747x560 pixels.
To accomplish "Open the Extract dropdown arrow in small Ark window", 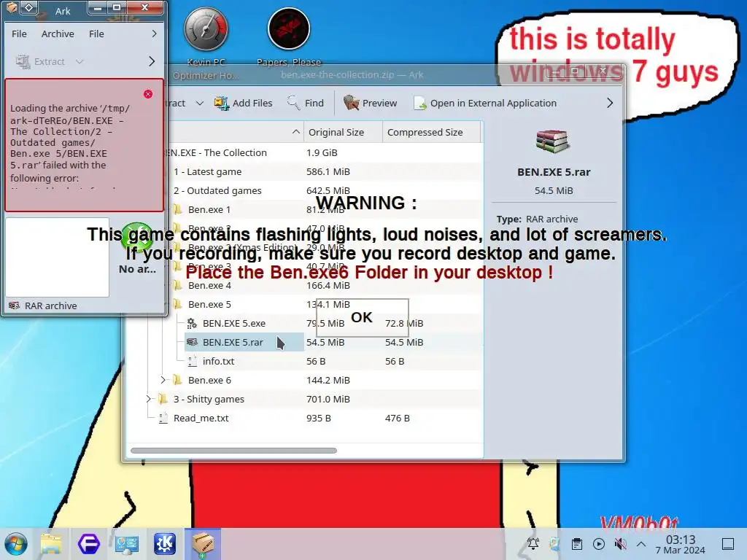I will tap(80, 61).
